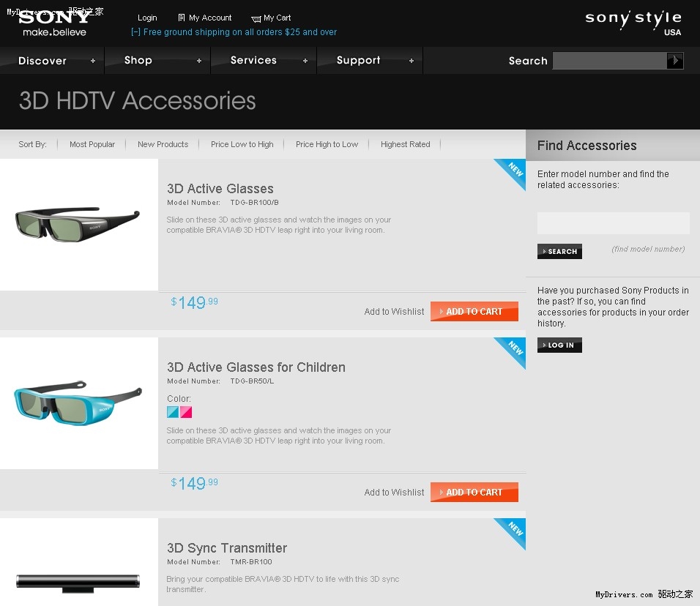Select the pink color swatch for children's glasses
This screenshot has height=606, width=700.
pos(186,412)
